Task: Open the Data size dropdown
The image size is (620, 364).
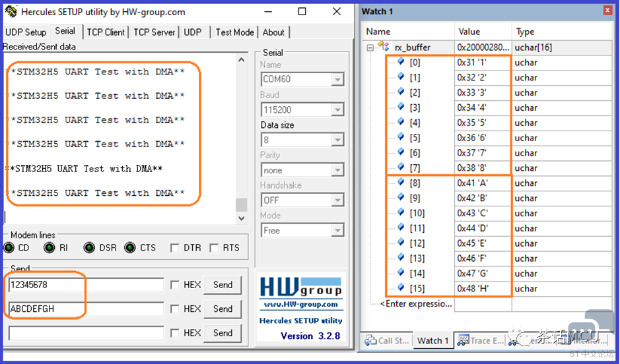Action: coord(337,140)
